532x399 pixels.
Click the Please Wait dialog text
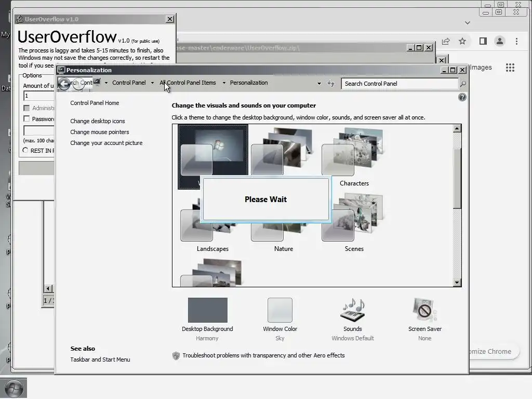pos(265,199)
